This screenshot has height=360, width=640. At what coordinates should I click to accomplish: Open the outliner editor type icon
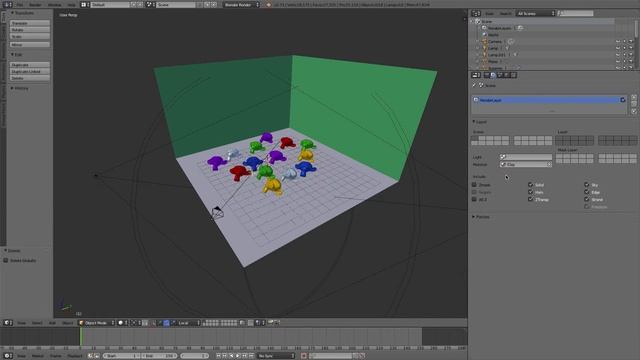pyautogui.click(x=476, y=13)
